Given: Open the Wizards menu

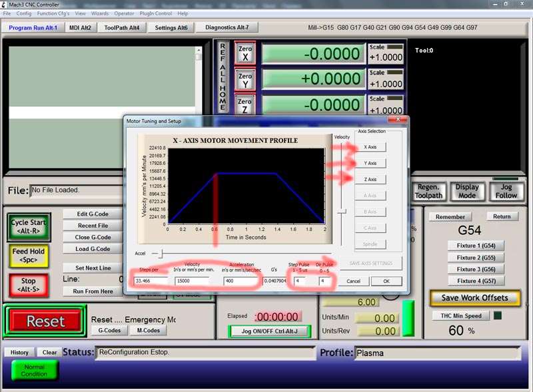Looking at the screenshot, I should (x=99, y=13).
